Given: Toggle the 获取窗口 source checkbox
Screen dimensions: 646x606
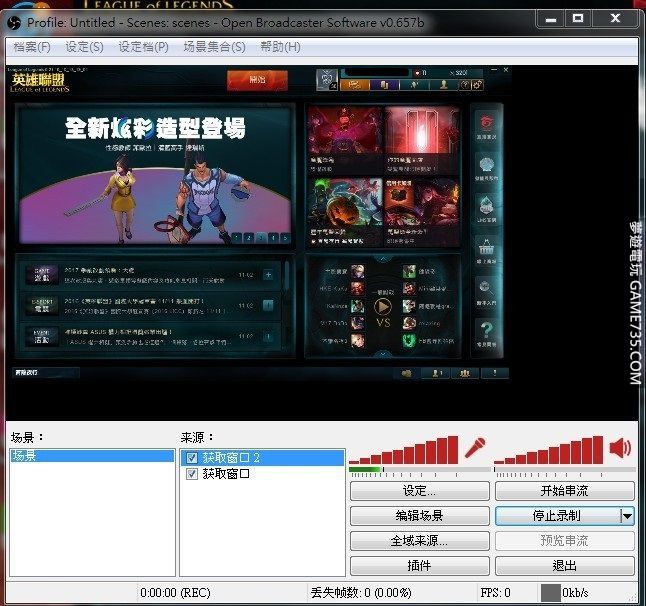Looking at the screenshot, I should point(192,474).
